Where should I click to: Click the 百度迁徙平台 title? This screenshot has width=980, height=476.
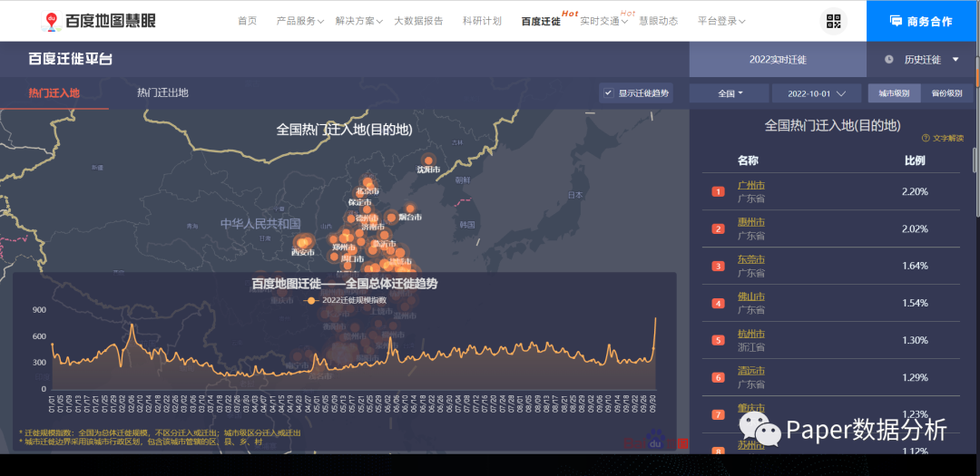tap(71, 59)
